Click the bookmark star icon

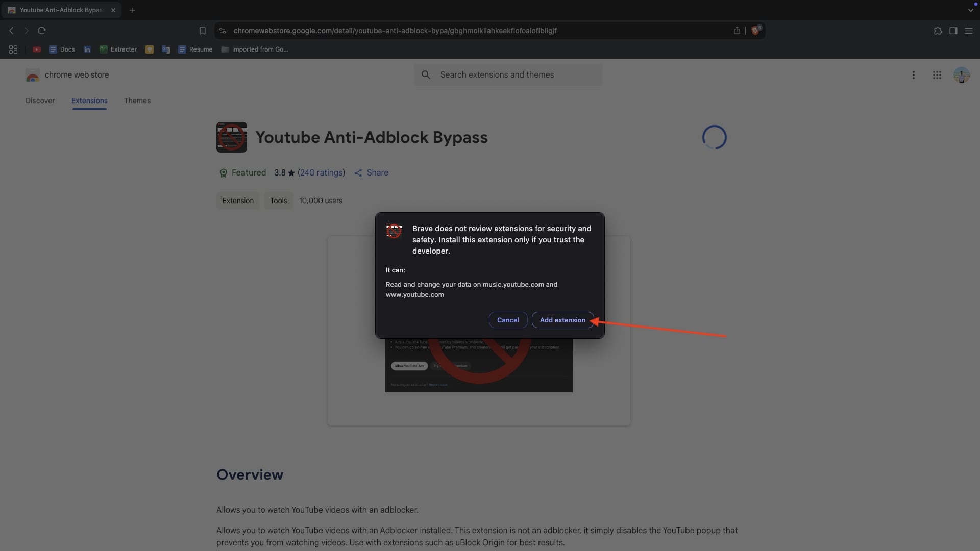[203, 30]
